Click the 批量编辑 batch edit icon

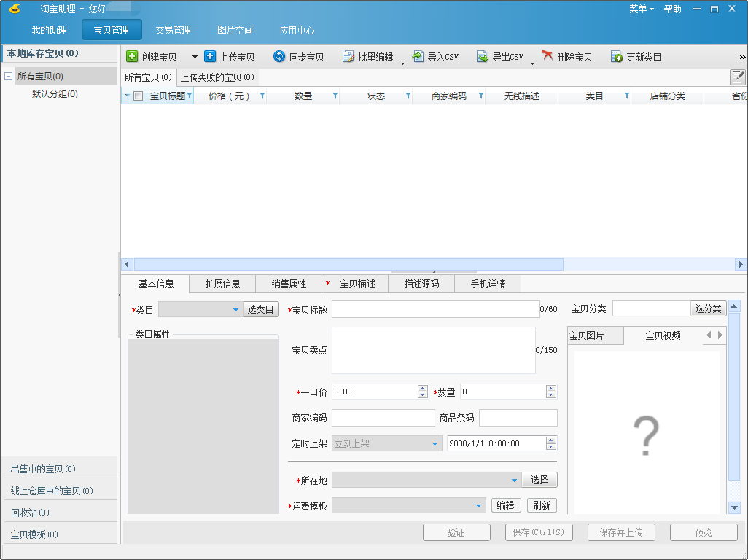pyautogui.click(x=348, y=57)
